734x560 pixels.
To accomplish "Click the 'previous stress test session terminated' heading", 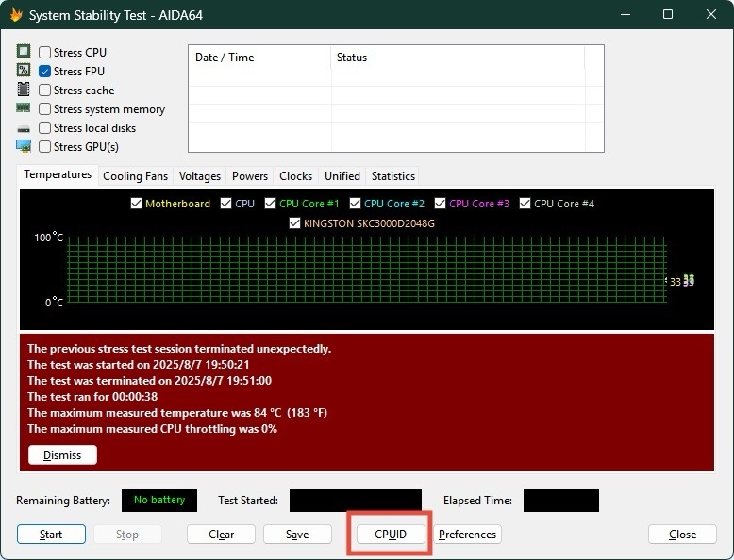I will pos(179,349).
